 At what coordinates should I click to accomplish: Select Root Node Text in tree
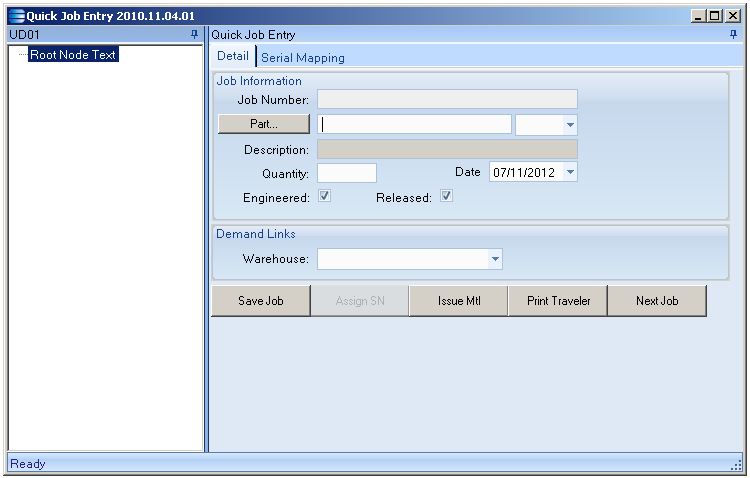click(74, 55)
